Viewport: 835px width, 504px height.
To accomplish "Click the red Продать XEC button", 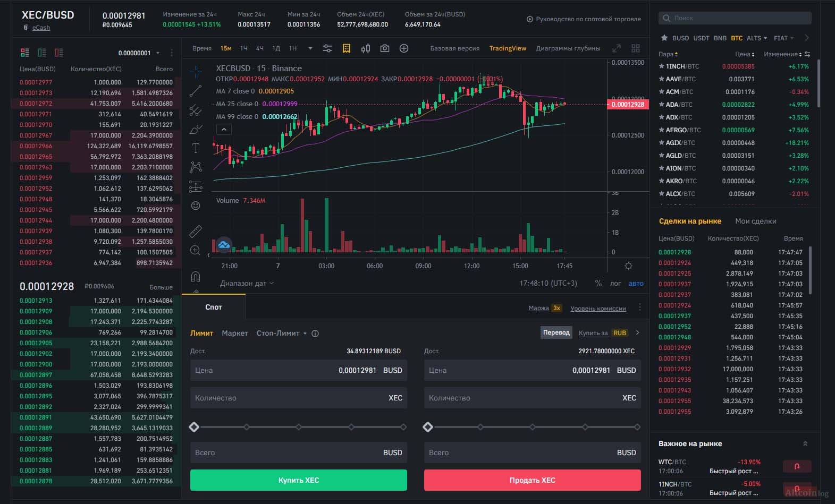I will tap(533, 480).
